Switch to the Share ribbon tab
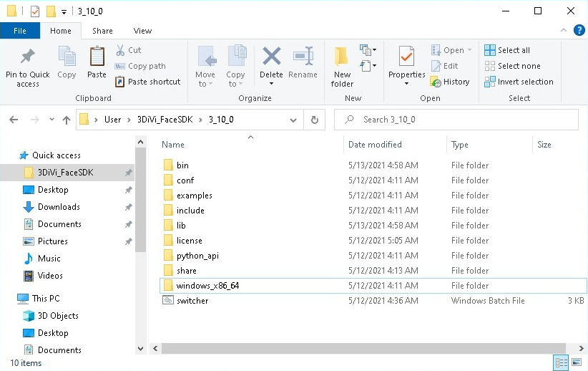The image size is (588, 371). 102,31
